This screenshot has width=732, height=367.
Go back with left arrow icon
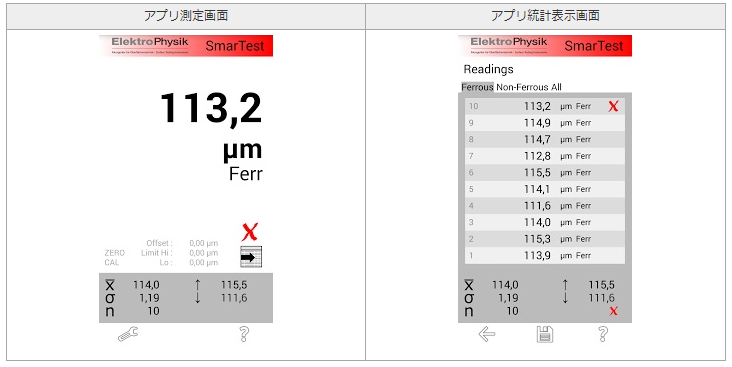(487, 334)
